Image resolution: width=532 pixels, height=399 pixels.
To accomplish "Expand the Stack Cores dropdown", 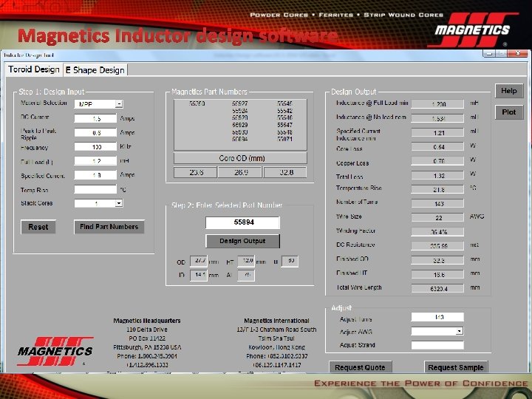I will (x=119, y=203).
